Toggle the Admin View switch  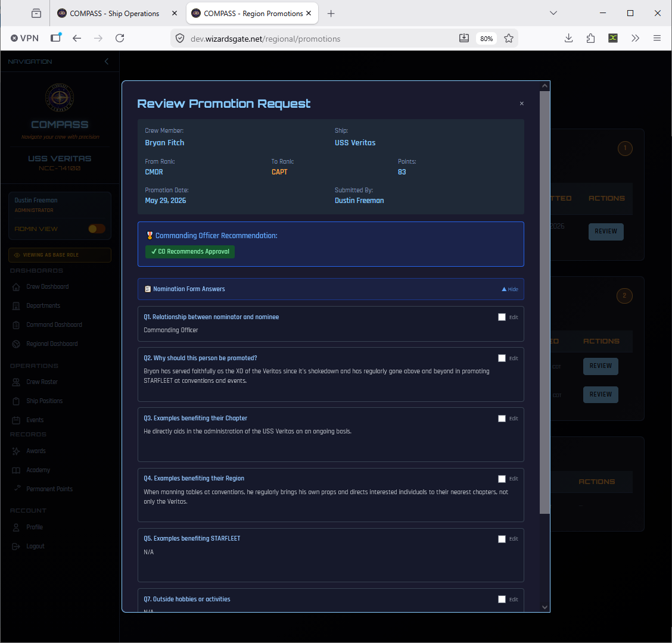click(97, 229)
